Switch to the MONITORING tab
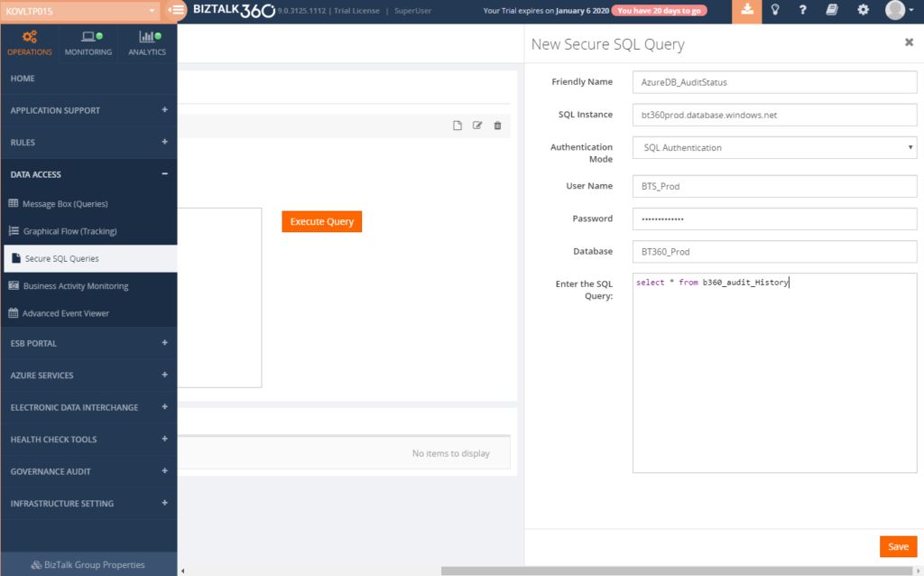Screen dimensions: 924x576 (88, 42)
